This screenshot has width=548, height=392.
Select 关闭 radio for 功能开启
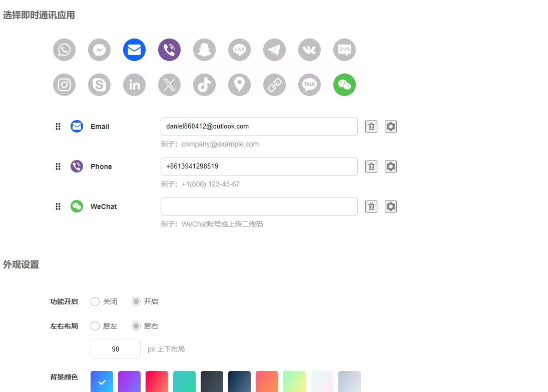pos(95,301)
